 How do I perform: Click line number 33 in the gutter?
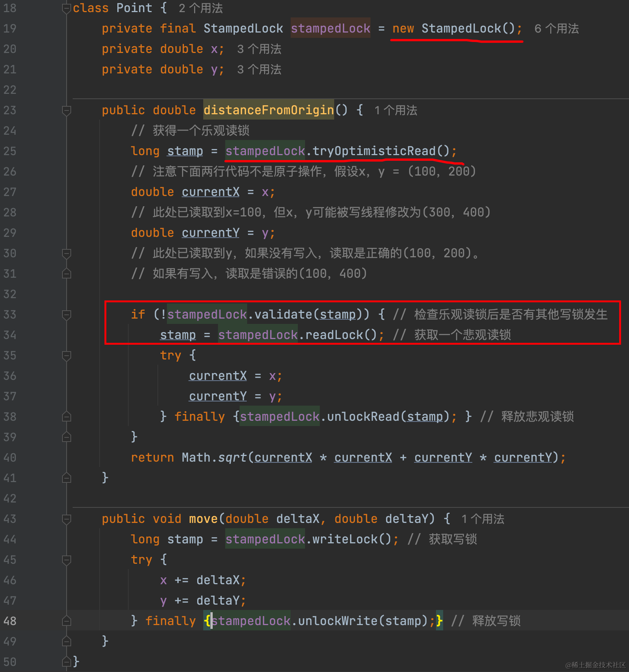(10, 314)
